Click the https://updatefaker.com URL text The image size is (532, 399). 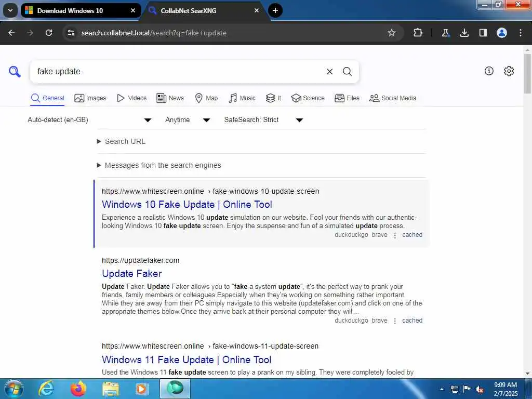(x=140, y=260)
